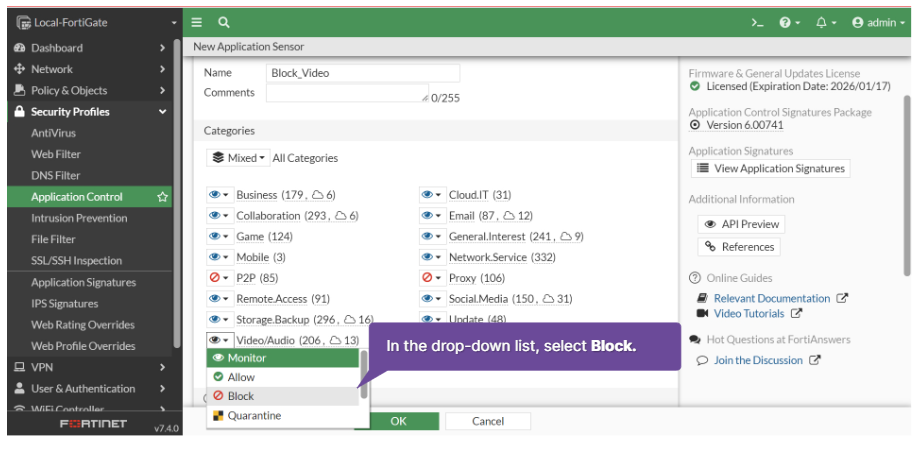
Task: Open the Email category action dropdown
Action: point(433,216)
